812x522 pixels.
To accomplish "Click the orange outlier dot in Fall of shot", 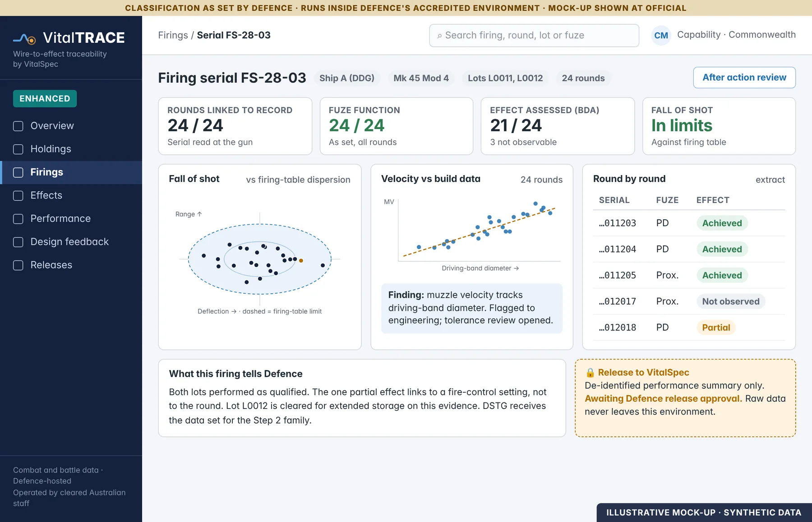I will (x=301, y=261).
